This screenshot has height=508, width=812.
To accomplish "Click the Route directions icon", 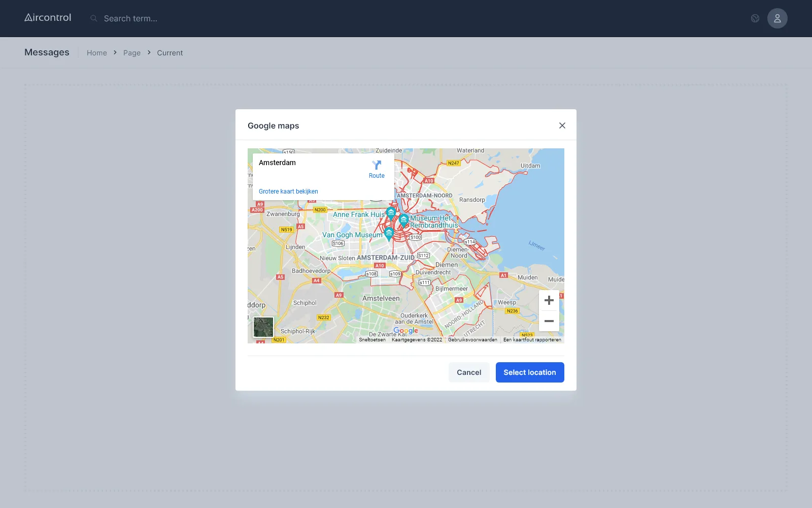I will [x=377, y=165].
